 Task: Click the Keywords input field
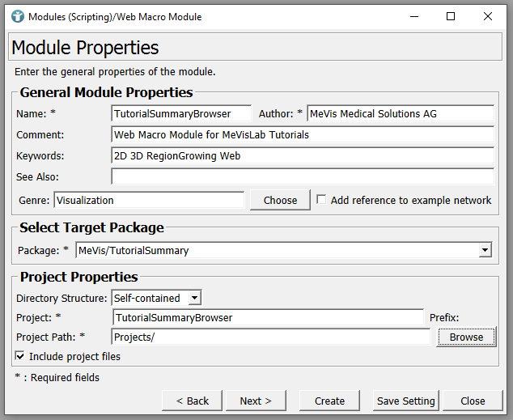302,155
